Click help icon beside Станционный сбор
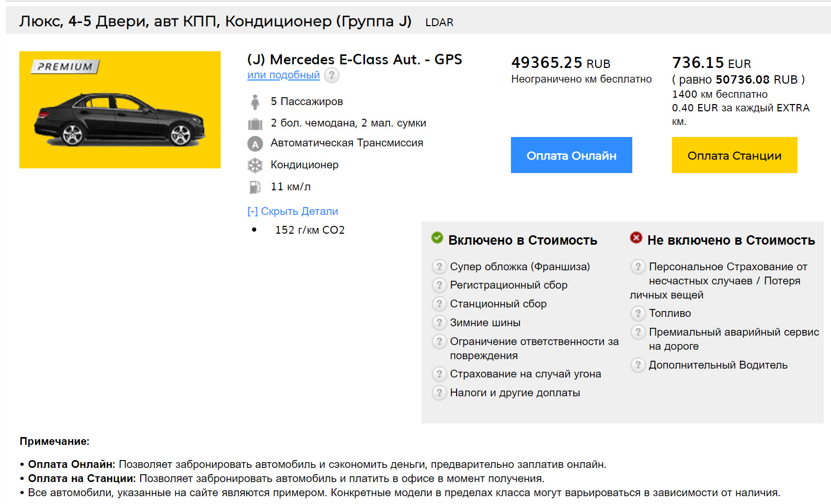 (439, 304)
